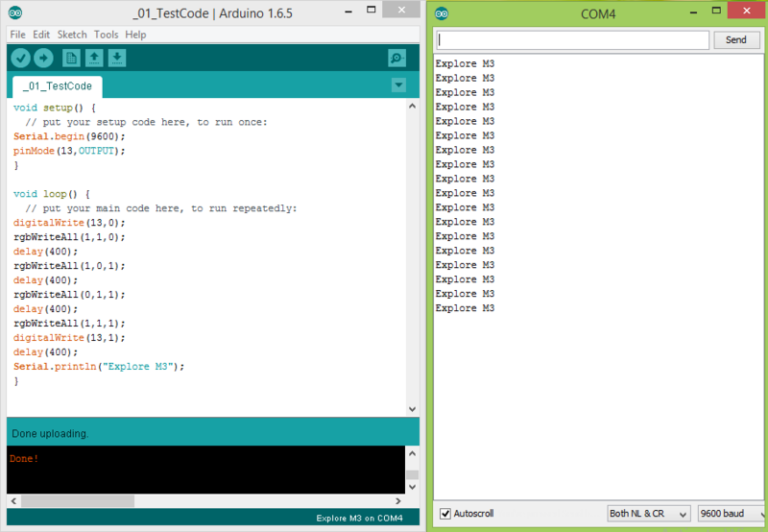
Task: Click the main code comment line
Action: coord(161,208)
